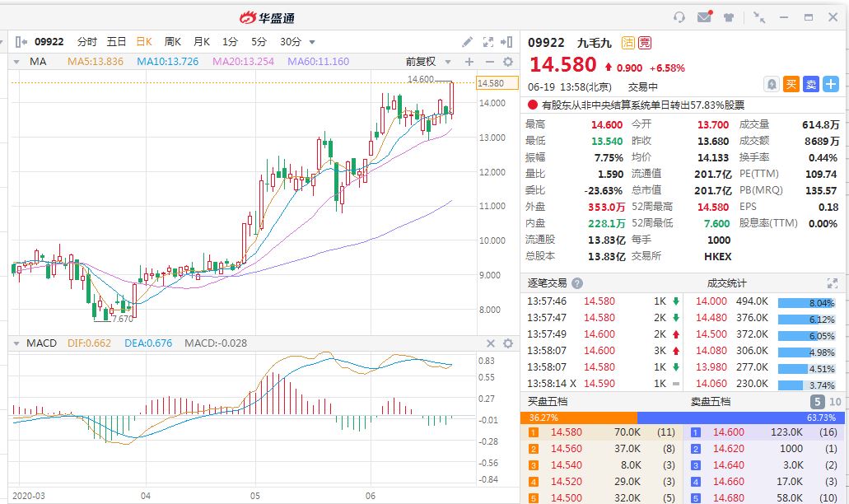Open the customer service headset icon
This screenshot has height=504, width=849.
coord(679,17)
